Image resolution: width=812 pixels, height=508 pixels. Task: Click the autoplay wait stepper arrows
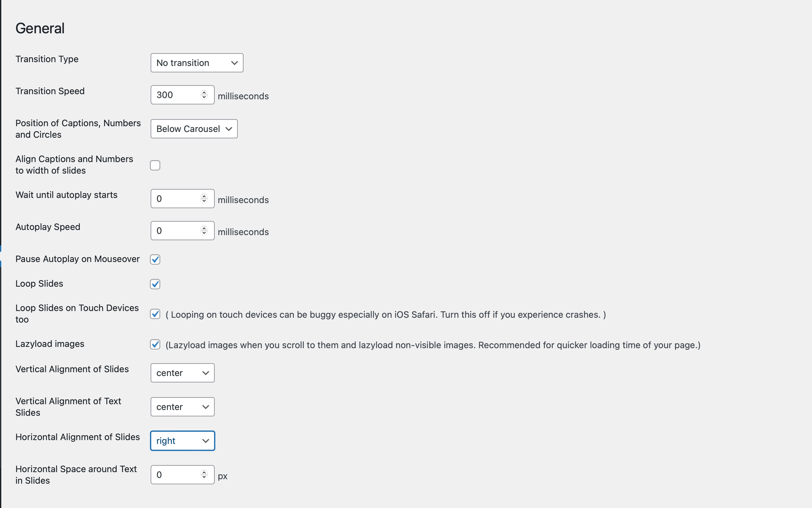click(204, 199)
